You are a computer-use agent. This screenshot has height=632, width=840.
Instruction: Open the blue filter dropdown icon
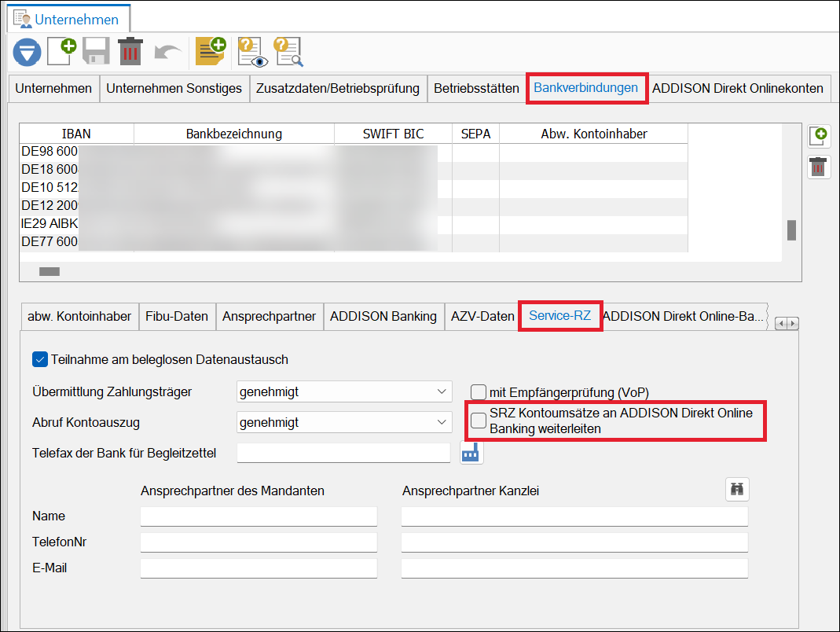click(27, 53)
